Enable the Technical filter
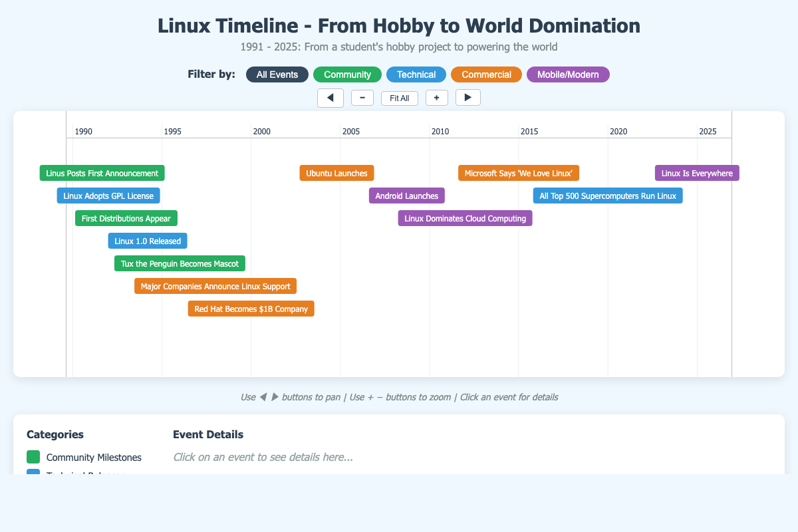This screenshot has width=798, height=532. pos(416,74)
